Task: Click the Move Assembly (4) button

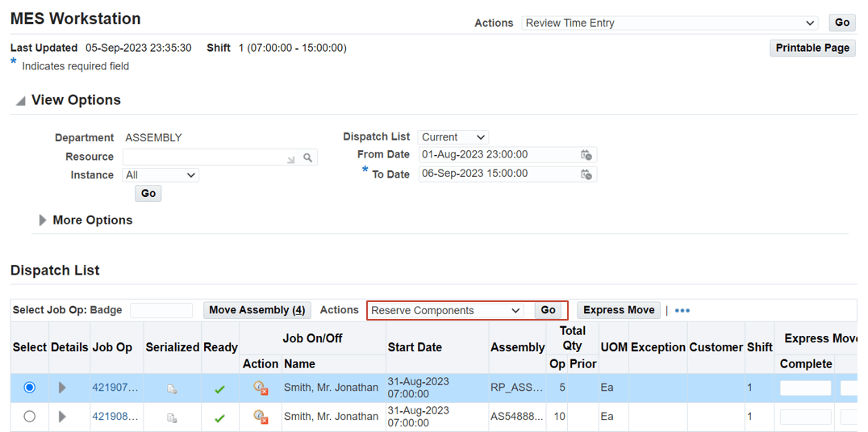Action: click(x=257, y=310)
